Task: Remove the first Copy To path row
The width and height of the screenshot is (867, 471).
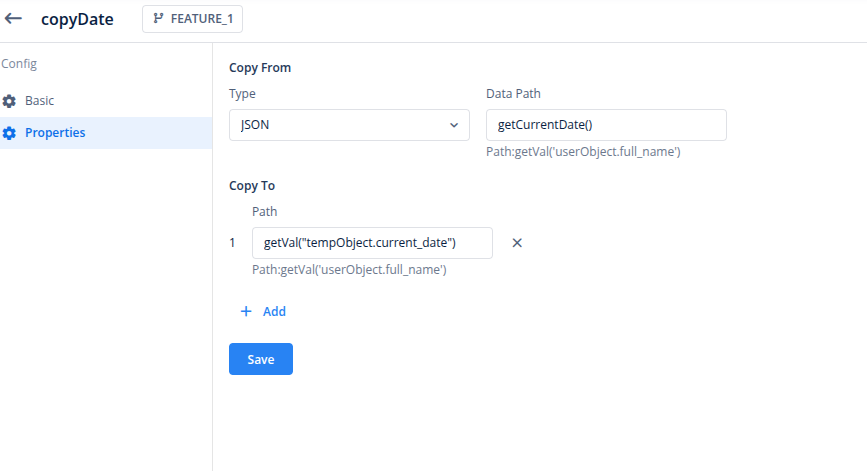Action: pos(517,243)
